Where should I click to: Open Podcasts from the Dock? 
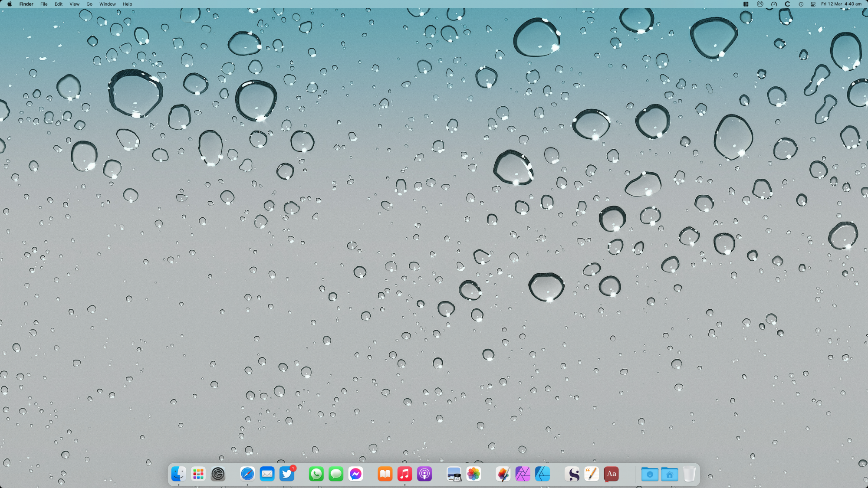tap(424, 474)
